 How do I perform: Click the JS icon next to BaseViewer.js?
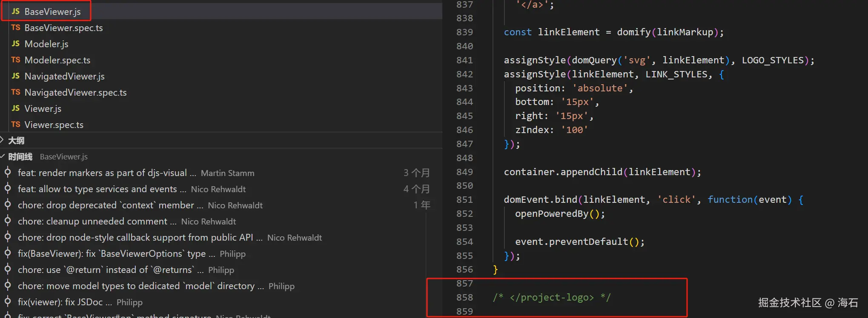click(16, 11)
